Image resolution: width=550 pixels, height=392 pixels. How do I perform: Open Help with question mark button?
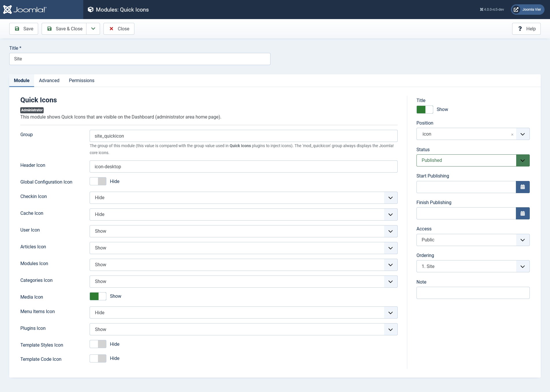pos(526,29)
